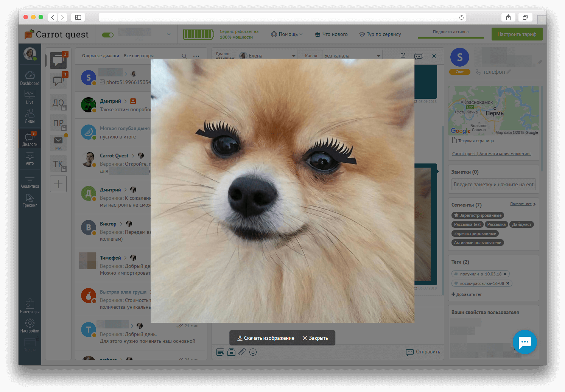Toggle the green operator status switch
565x392 pixels.
[x=108, y=35]
